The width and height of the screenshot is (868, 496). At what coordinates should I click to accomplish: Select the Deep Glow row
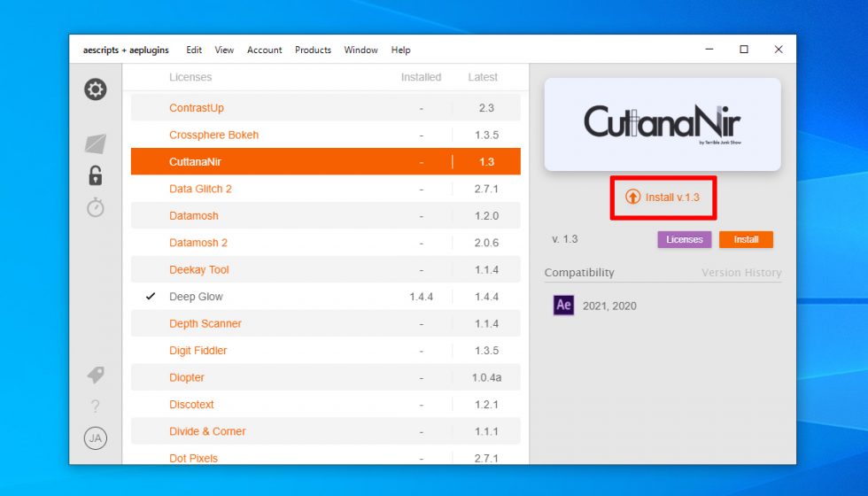pyautogui.click(x=326, y=297)
